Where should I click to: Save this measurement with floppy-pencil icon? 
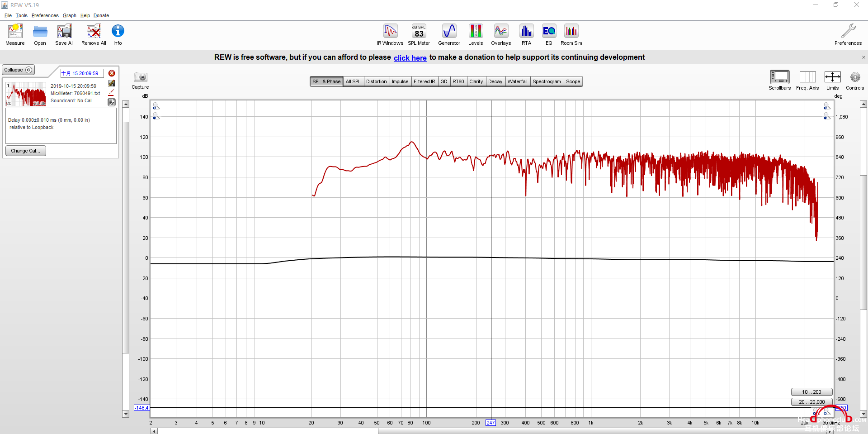112,83
